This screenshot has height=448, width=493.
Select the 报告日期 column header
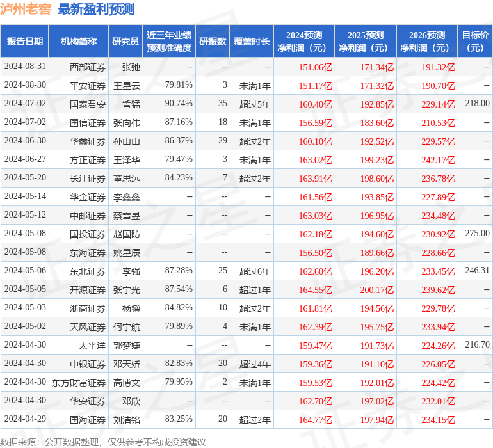[x=25, y=41]
